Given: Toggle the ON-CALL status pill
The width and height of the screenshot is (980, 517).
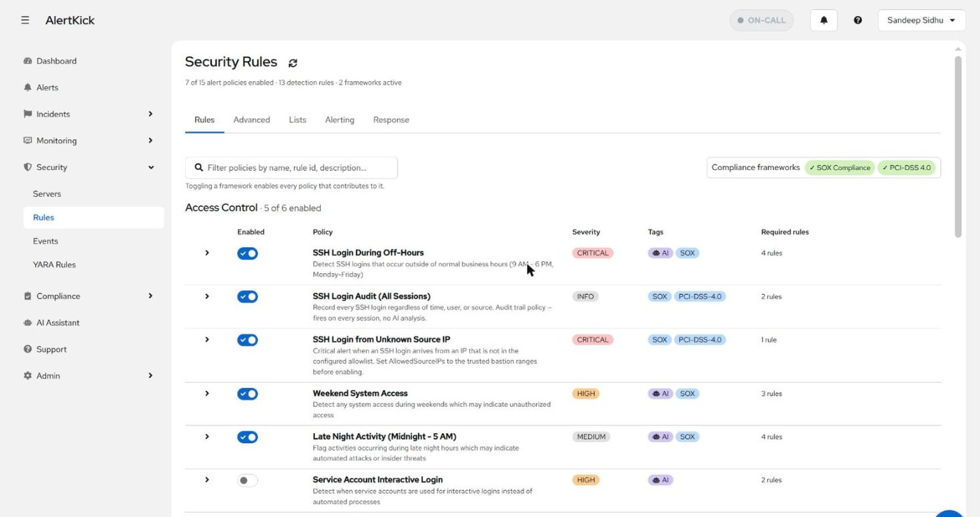Looking at the screenshot, I should pos(762,20).
